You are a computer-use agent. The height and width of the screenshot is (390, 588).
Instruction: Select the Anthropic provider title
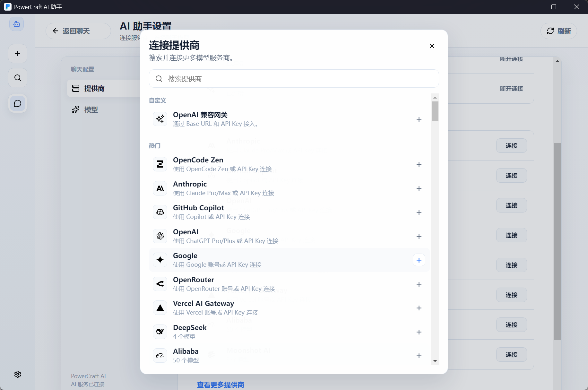click(190, 184)
